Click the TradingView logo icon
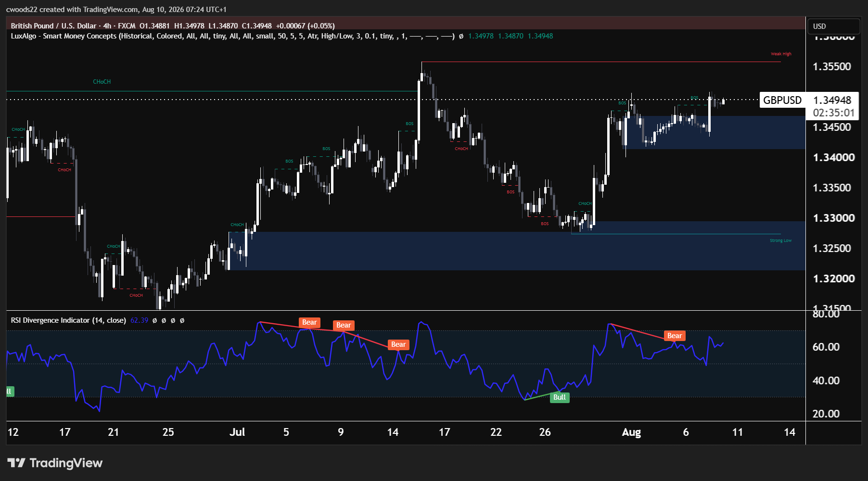 tap(16, 463)
